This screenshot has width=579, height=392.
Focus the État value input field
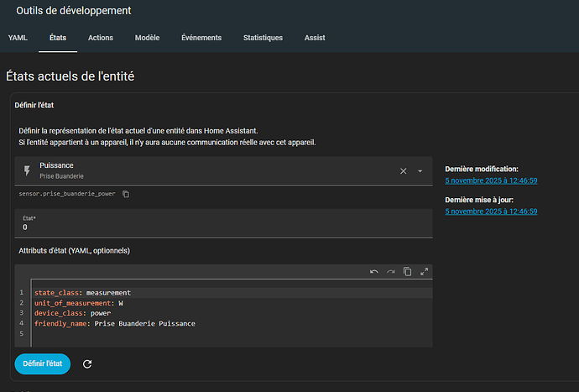[222, 227]
